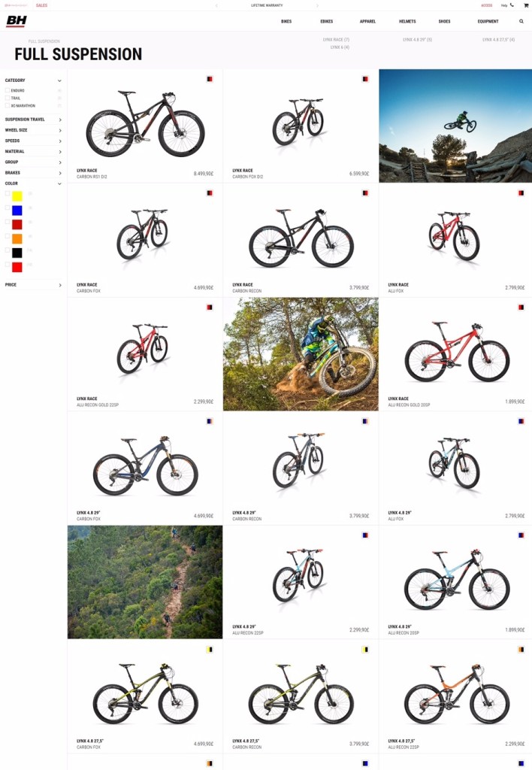Open the forest downhill rider photo
Image resolution: width=532 pixels, height=770 pixels.
click(301, 354)
